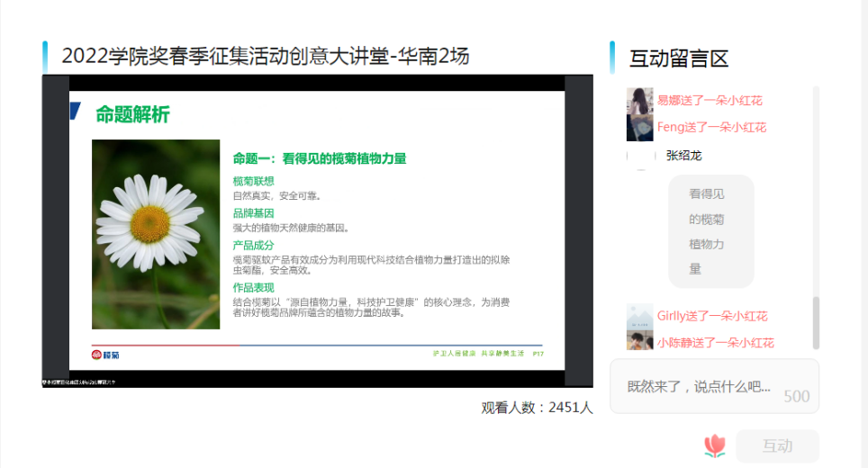868x468 pixels.
Task: Click the 作品表现 subheading in the slide
Action: [254, 288]
